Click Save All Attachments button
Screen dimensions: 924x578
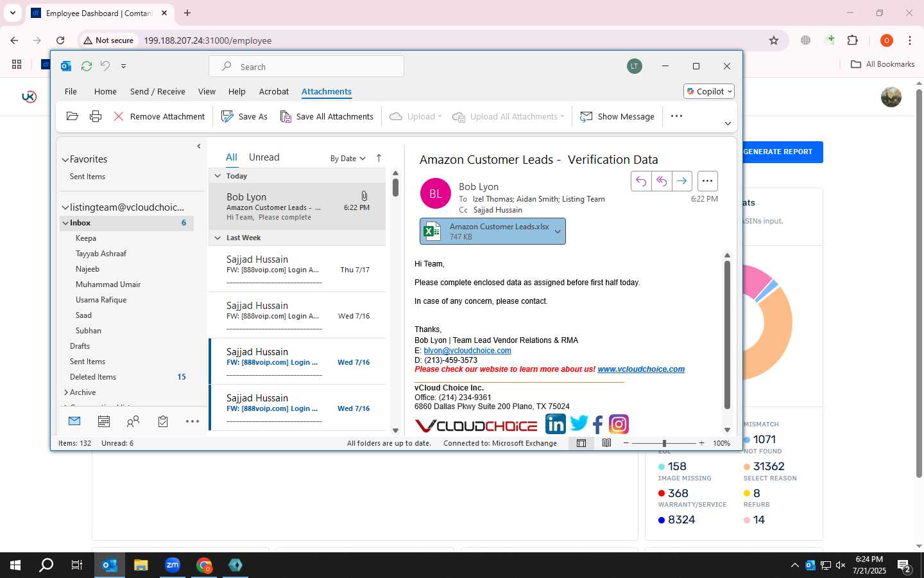click(x=327, y=116)
